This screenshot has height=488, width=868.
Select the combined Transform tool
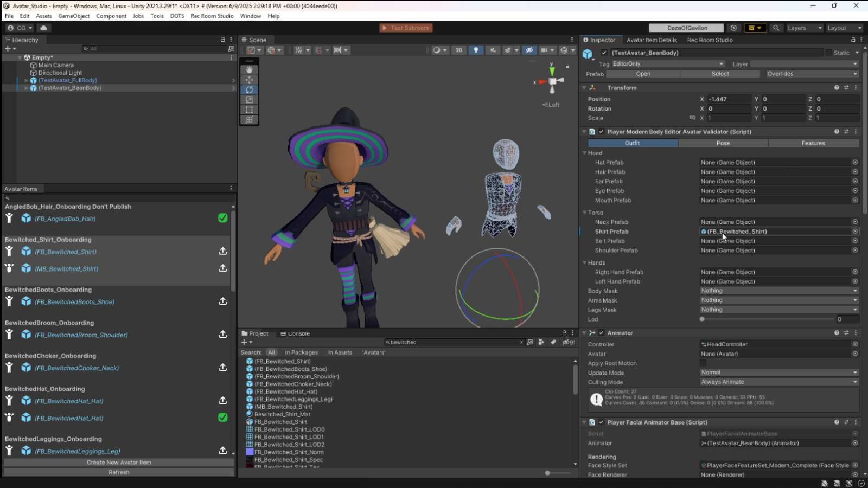pos(249,120)
